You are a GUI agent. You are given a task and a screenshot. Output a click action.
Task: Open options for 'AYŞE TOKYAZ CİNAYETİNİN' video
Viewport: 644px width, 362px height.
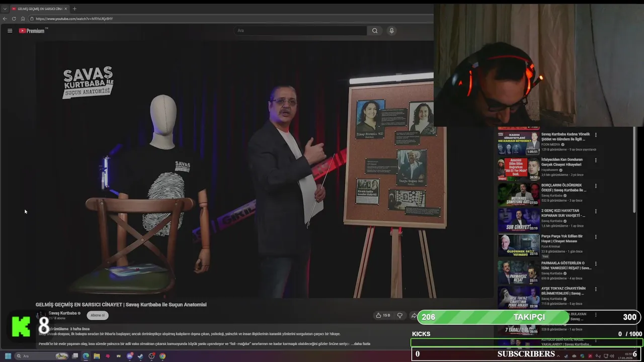tap(596, 289)
